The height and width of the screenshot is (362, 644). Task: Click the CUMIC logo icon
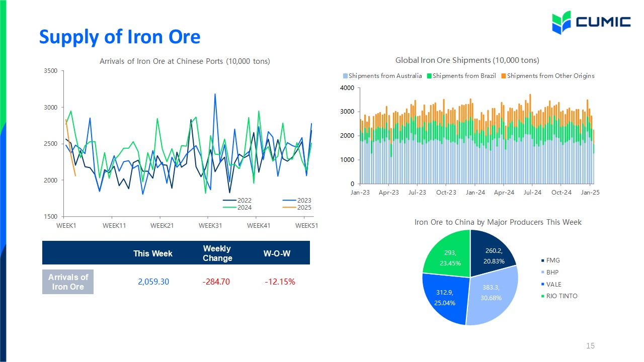point(561,23)
